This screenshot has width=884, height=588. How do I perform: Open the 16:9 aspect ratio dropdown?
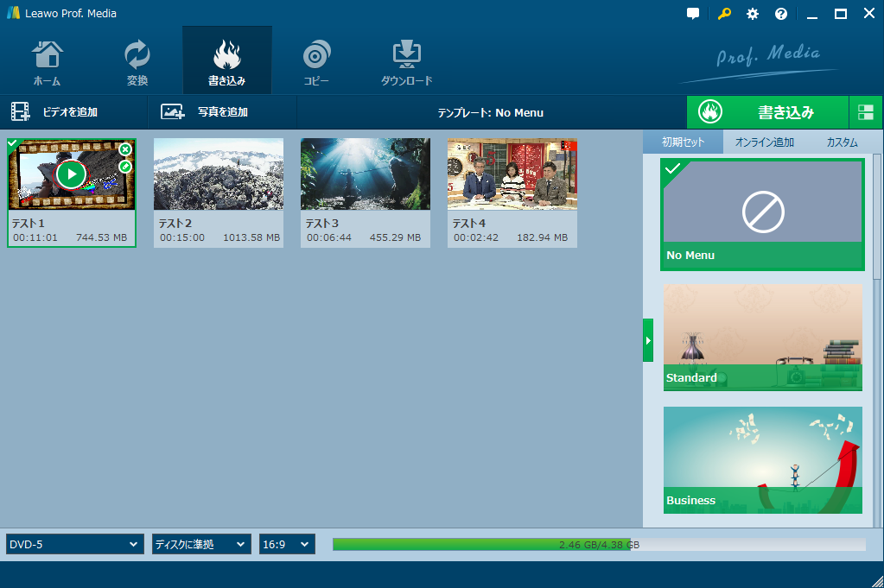287,544
